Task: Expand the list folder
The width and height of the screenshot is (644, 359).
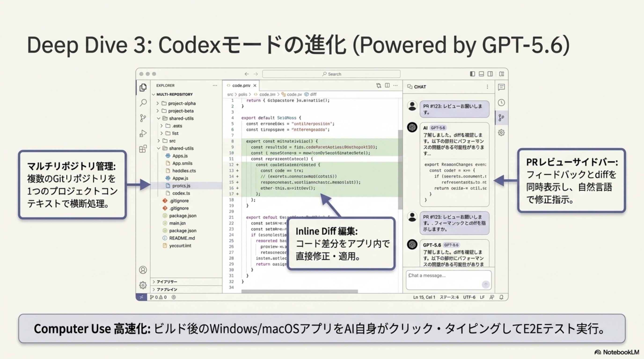Action: pos(170,133)
